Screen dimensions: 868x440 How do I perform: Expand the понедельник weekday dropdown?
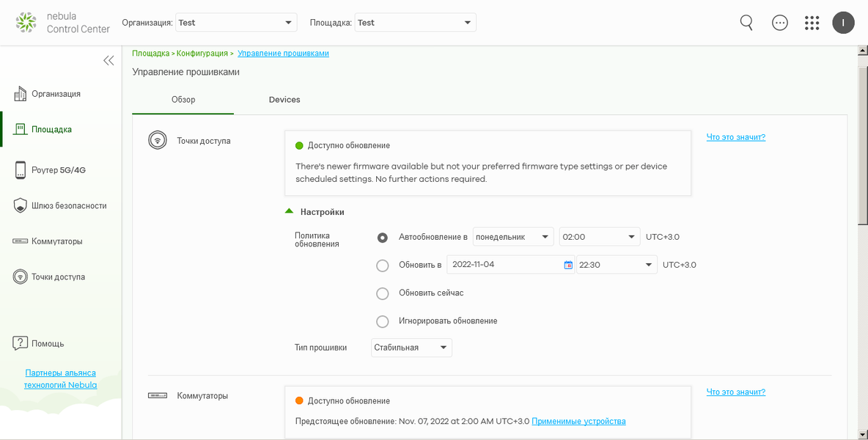coord(513,237)
